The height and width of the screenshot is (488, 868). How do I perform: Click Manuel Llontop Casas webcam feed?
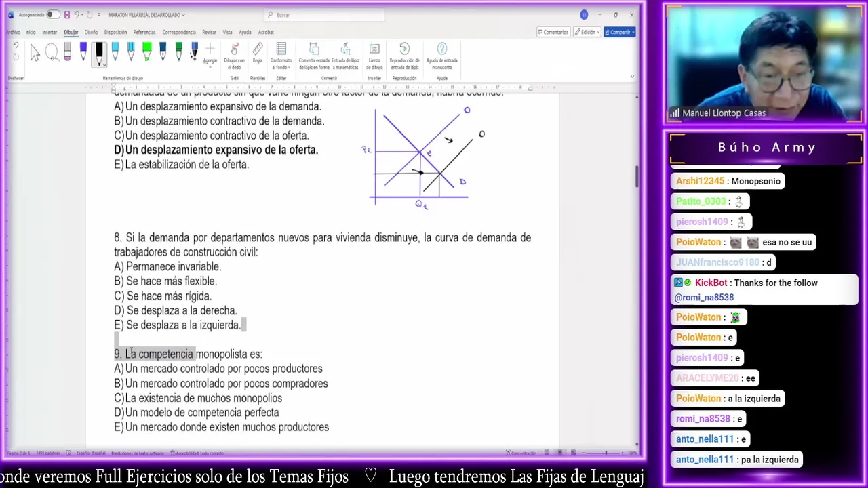tap(764, 64)
